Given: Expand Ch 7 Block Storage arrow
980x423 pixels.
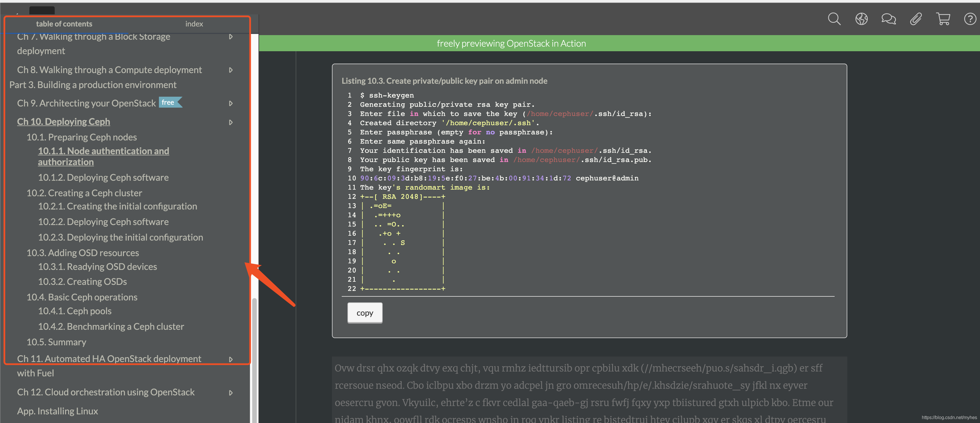Looking at the screenshot, I should tap(231, 37).
